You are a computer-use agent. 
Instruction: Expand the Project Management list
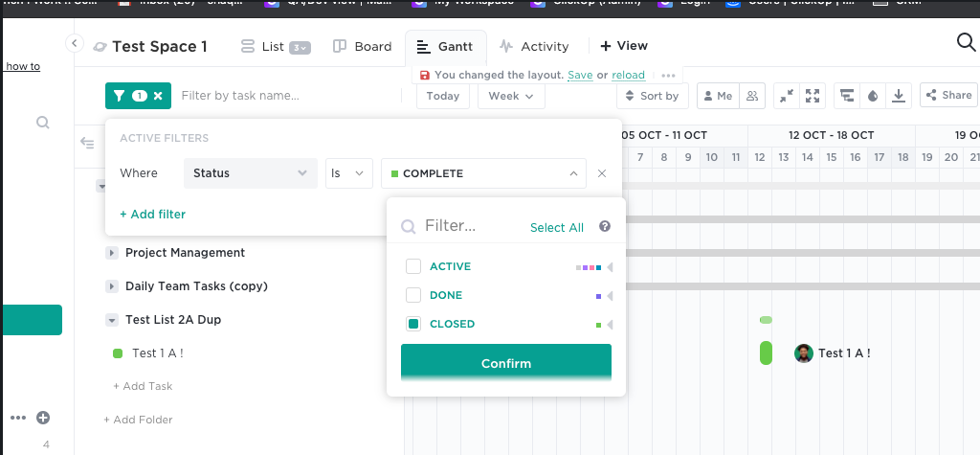112,253
